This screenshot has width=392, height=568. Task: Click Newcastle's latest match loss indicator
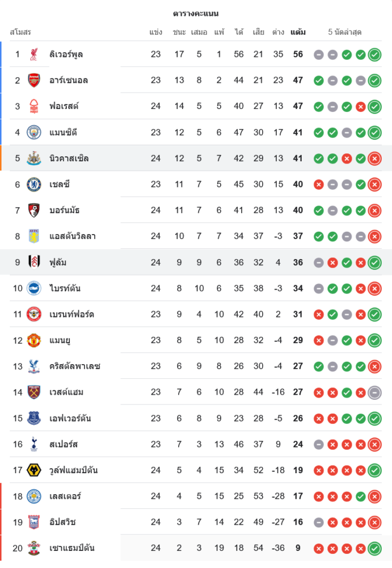pos(374,158)
